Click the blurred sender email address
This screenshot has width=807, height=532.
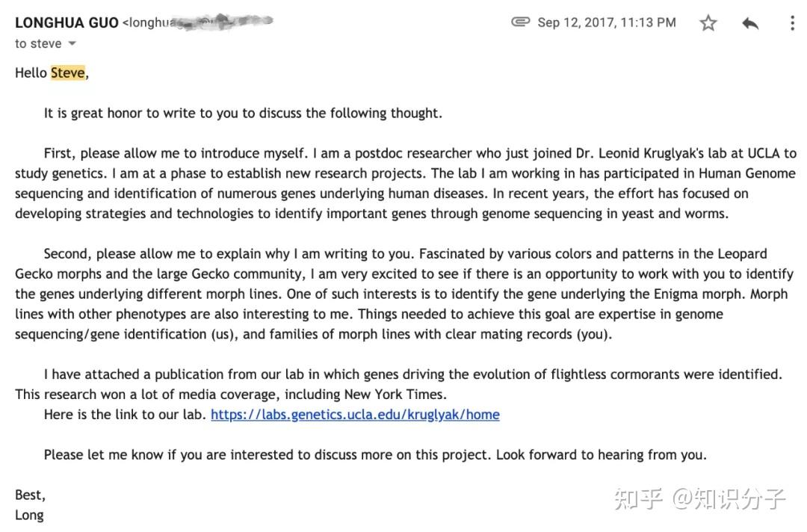pos(198,22)
